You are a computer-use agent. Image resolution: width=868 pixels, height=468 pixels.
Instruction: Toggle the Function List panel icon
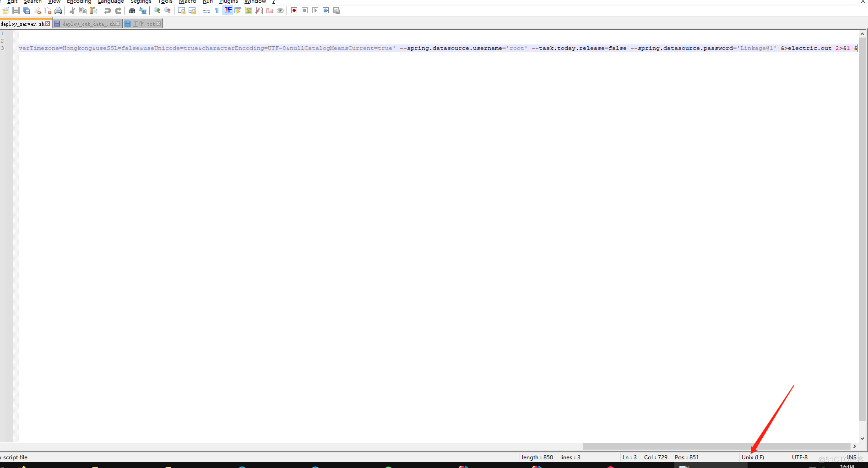(259, 11)
